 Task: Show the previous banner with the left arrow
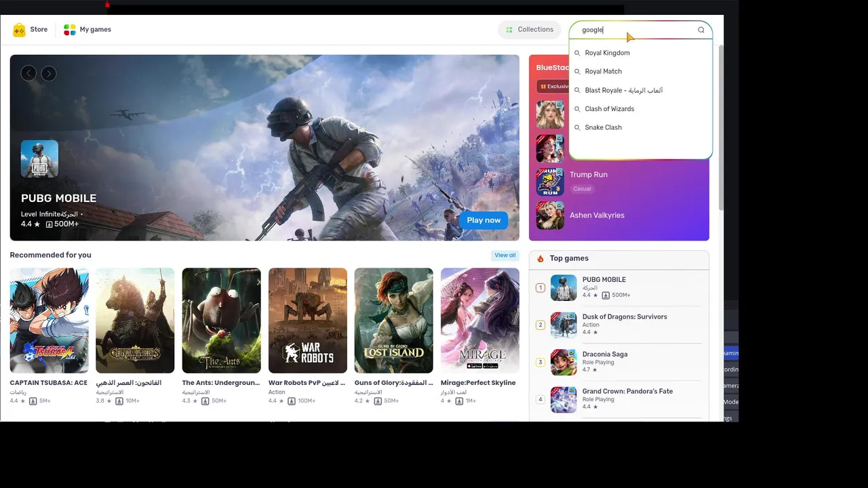tap(28, 73)
